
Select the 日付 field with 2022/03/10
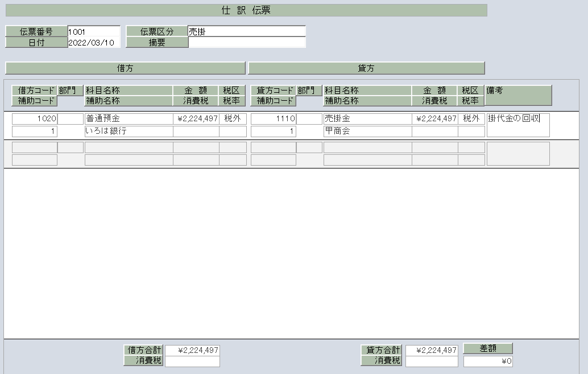pyautogui.click(x=93, y=43)
